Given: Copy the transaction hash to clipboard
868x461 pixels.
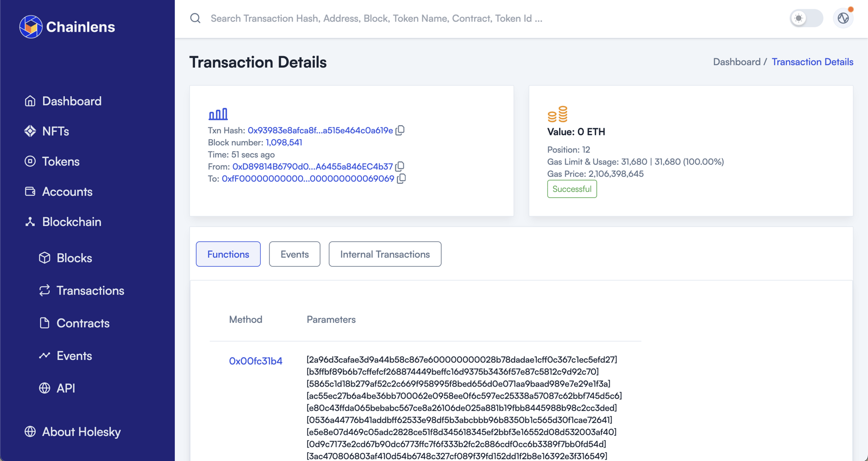Looking at the screenshot, I should click(x=400, y=130).
